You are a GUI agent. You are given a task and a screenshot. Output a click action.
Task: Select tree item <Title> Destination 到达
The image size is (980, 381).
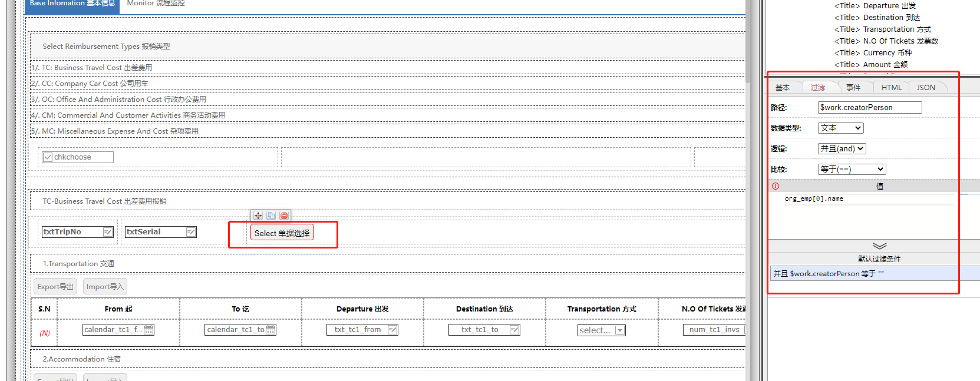(877, 18)
